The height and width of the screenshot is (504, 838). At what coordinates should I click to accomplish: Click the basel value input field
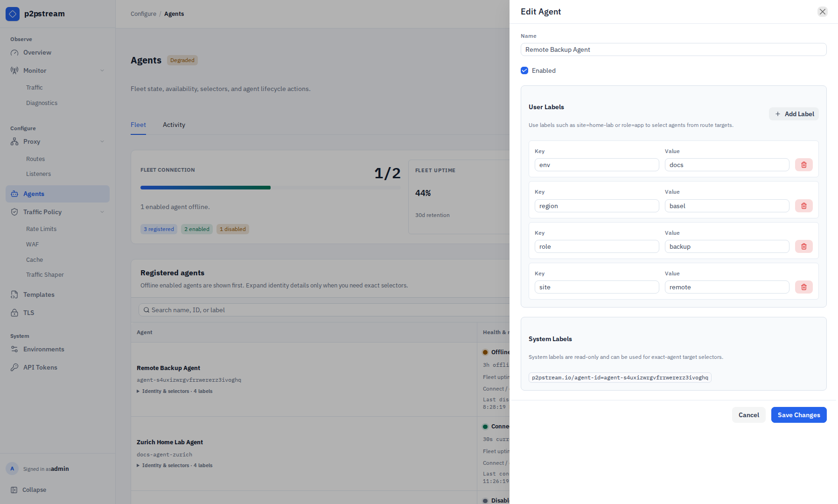[x=727, y=206]
